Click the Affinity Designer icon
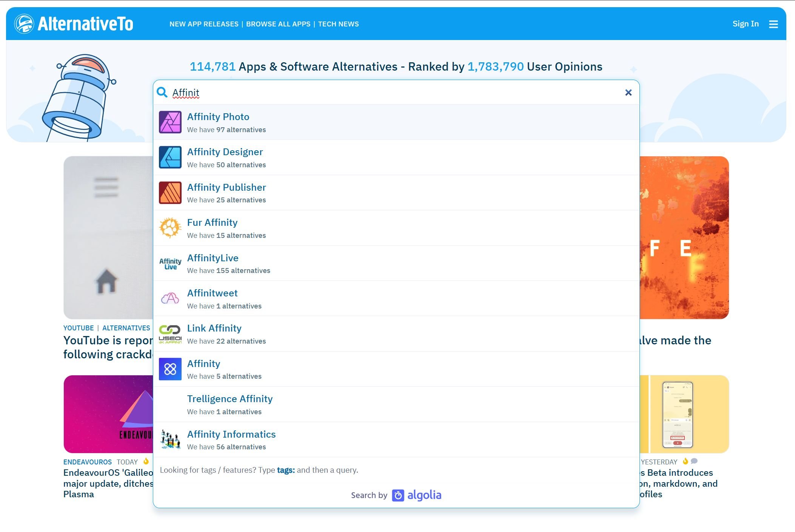Image resolution: width=795 pixels, height=532 pixels. [170, 157]
